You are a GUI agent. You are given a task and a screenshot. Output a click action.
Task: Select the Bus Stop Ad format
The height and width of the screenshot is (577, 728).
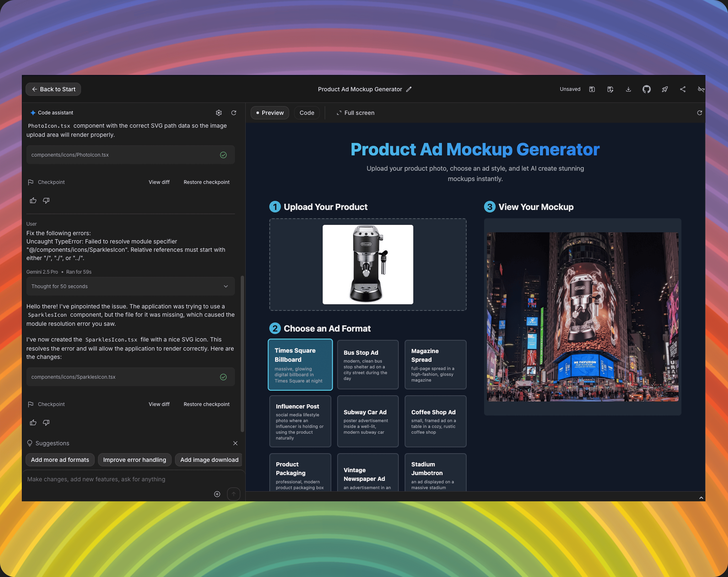point(367,364)
